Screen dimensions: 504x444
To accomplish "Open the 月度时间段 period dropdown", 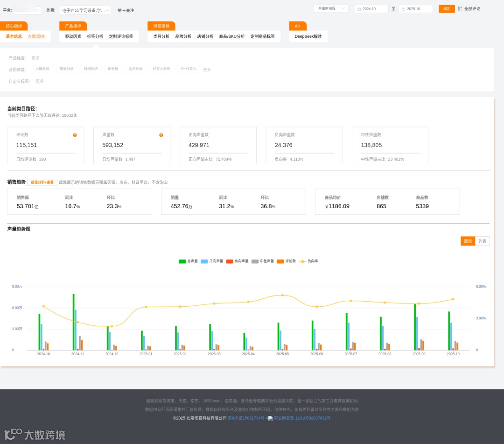I will 331,9.
